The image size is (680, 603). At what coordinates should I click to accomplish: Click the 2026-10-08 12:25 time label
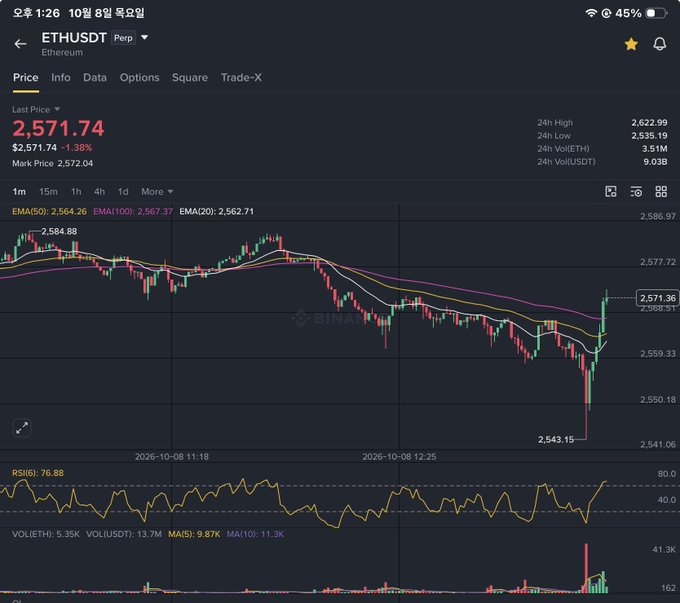point(399,456)
